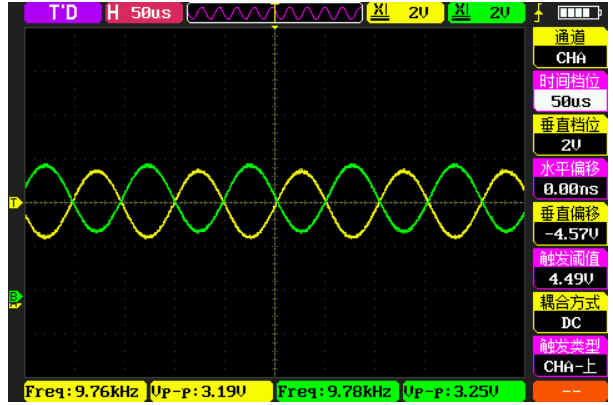Click the yellow Vp-p:3.19V readout
The width and height of the screenshot is (613, 405).
(212, 391)
